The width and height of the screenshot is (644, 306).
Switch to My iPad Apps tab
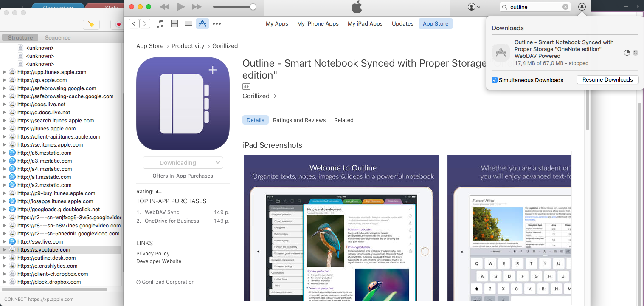(x=365, y=24)
